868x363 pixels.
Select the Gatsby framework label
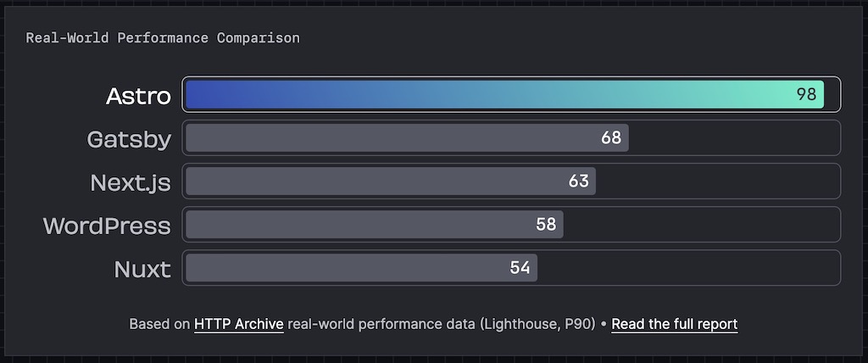click(129, 139)
